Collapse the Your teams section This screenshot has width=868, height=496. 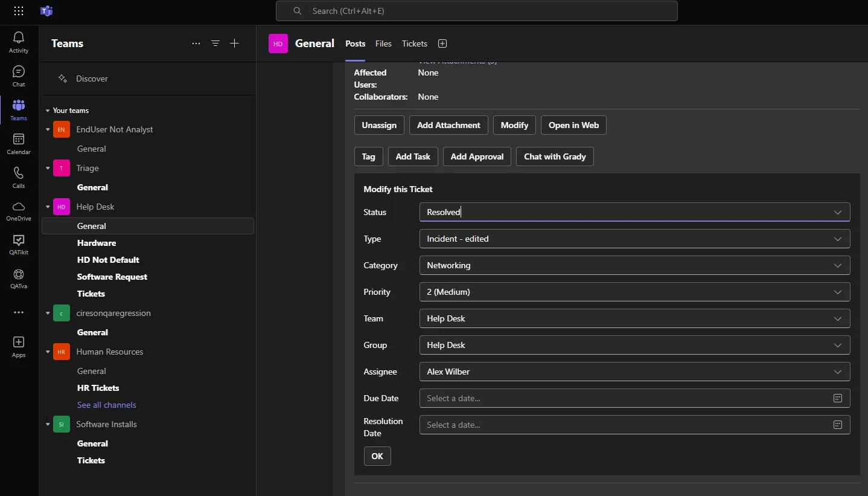point(48,111)
